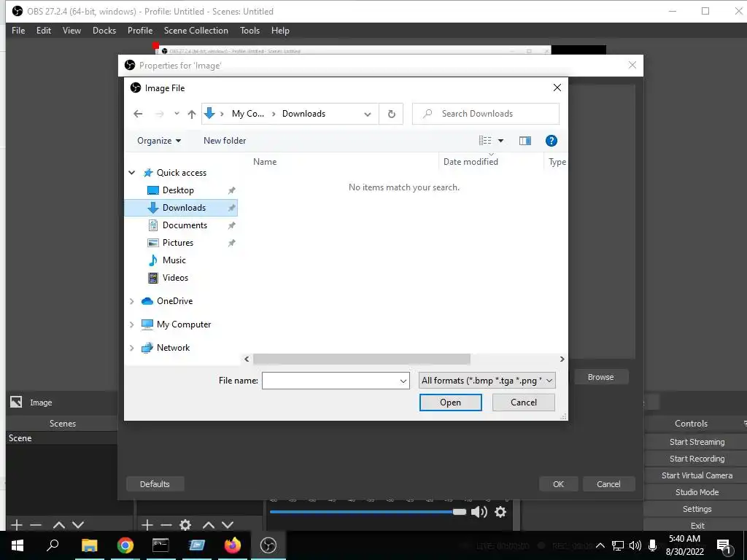This screenshot has height=560, width=747.
Task: Open audio mixer gear settings icon
Action: click(x=500, y=512)
